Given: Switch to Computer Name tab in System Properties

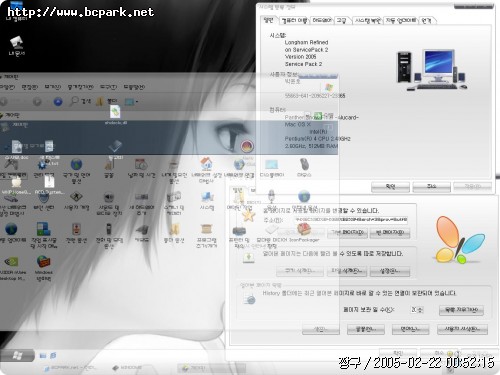Looking at the screenshot, I should 294,21.
